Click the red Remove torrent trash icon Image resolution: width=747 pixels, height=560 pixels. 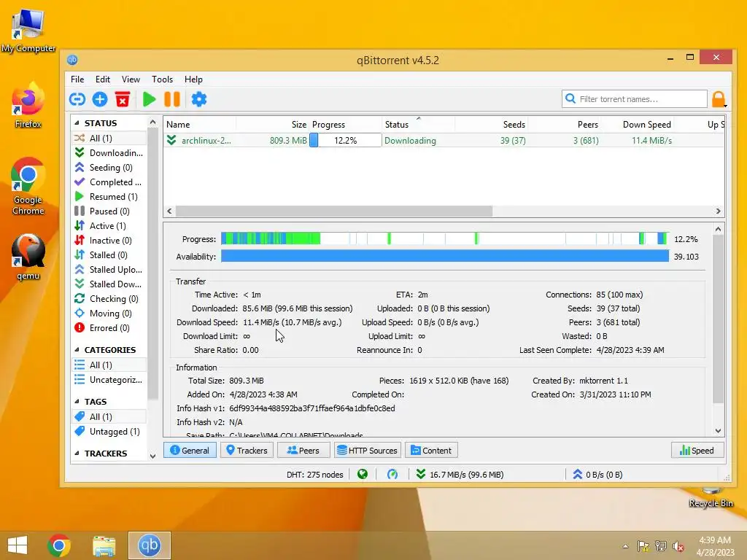coord(123,99)
